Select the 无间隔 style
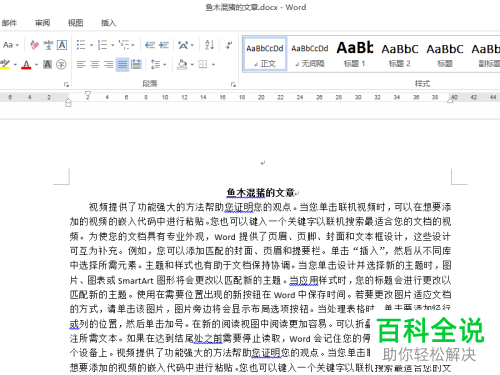500x375 pixels. pyautogui.click(x=310, y=54)
